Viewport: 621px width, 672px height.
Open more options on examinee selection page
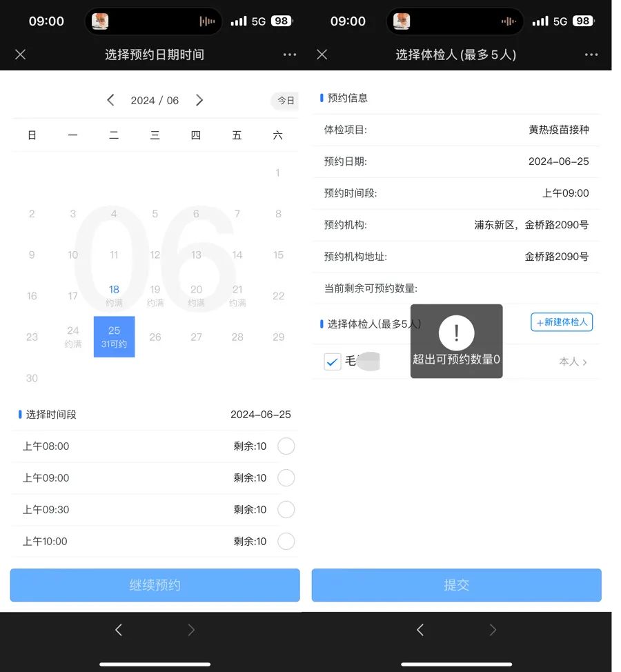(x=591, y=55)
